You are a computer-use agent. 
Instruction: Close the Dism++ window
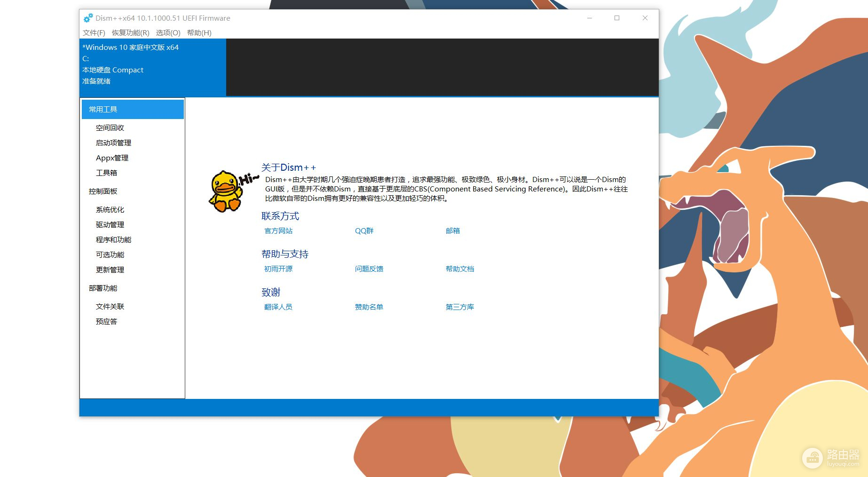pos(645,18)
